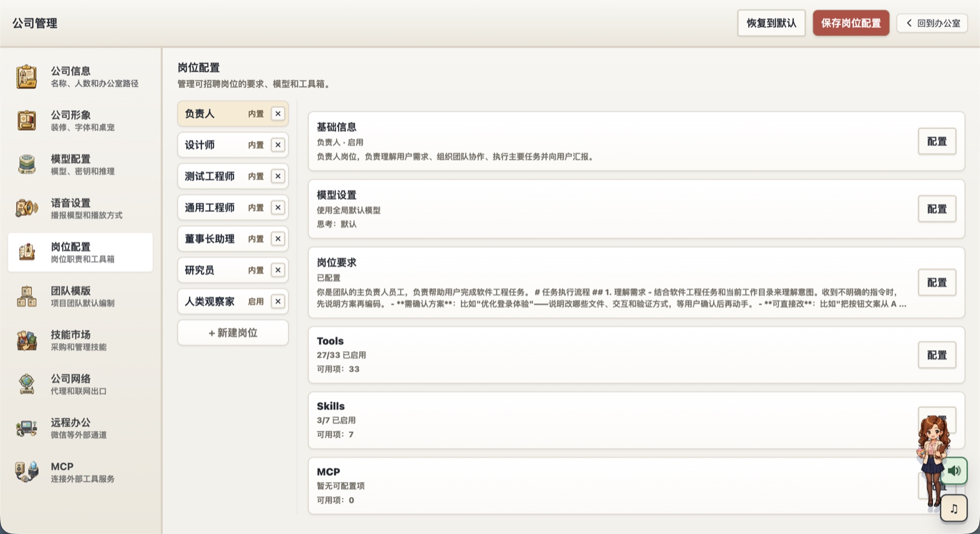Open the 远程办公 section
This screenshot has height=534, width=980.
click(x=81, y=428)
